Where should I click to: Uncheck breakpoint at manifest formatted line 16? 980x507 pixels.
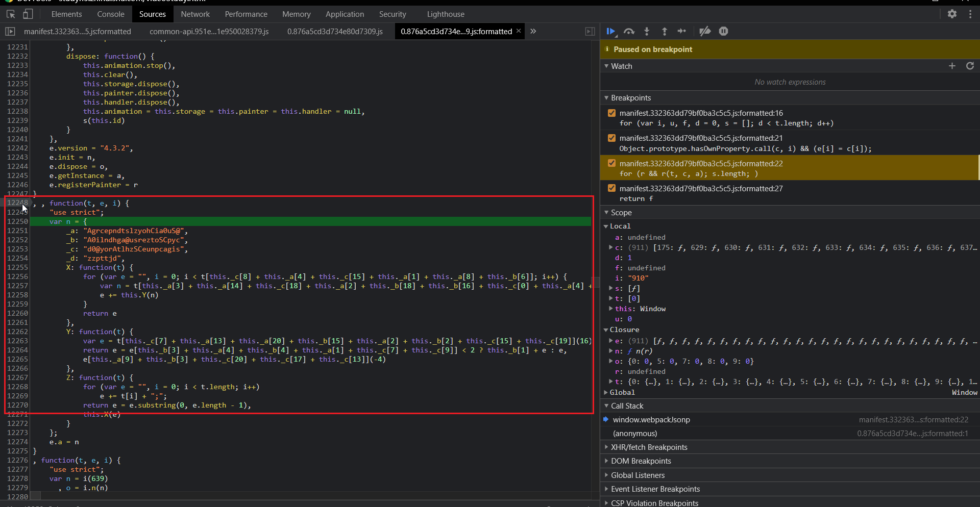(611, 113)
